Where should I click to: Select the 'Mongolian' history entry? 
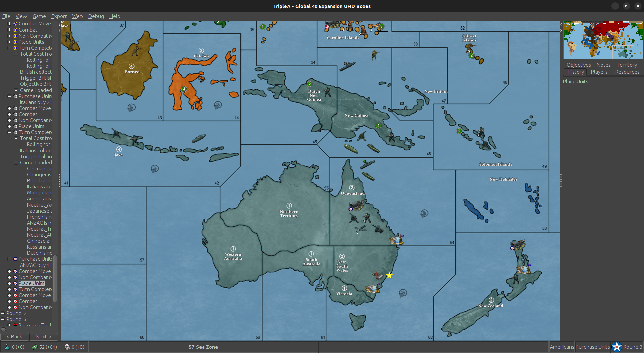pos(39,193)
